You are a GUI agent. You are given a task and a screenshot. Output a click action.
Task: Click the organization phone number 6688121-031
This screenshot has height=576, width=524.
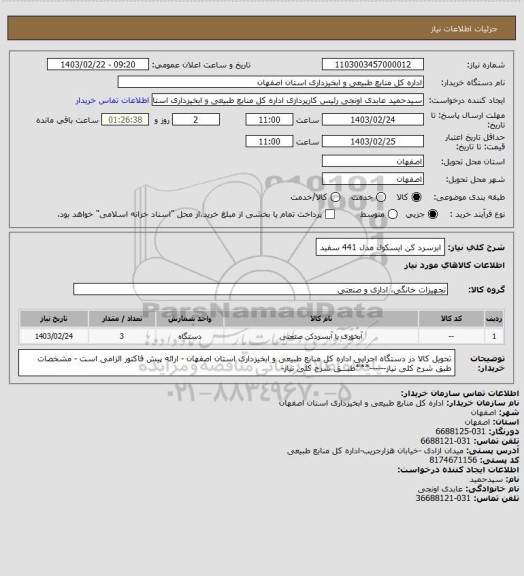[445, 441]
